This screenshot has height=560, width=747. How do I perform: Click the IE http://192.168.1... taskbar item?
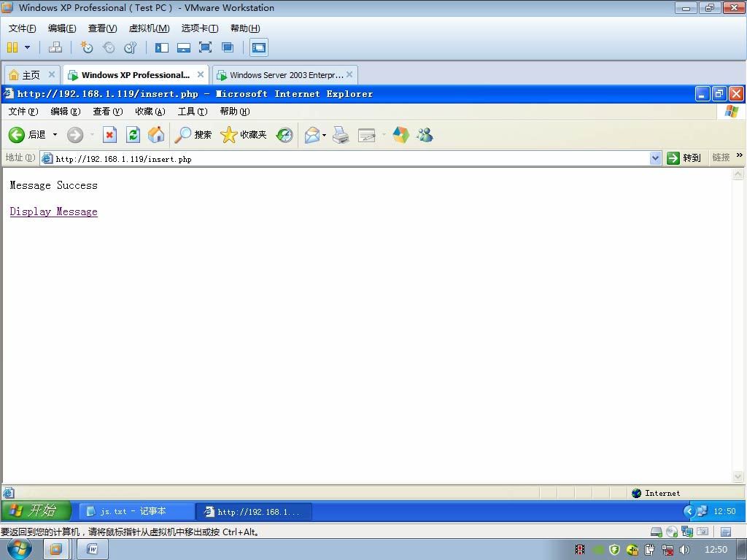[254, 512]
